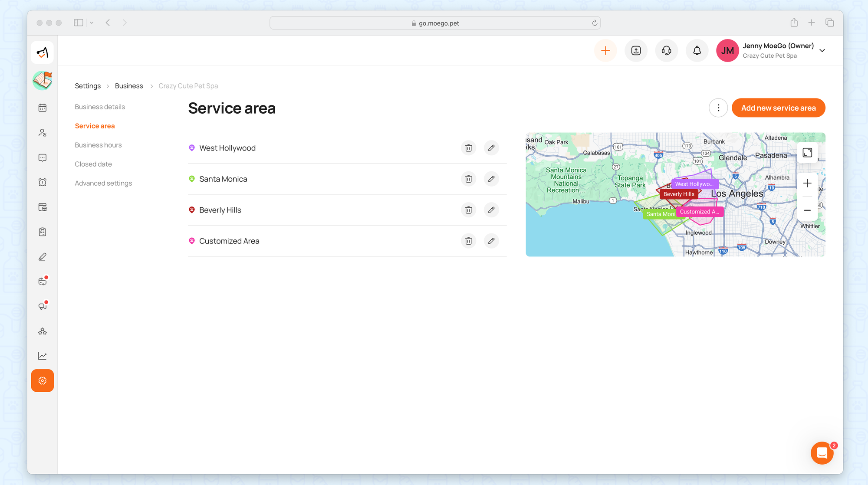Edit the Customized Area entry

[491, 241]
